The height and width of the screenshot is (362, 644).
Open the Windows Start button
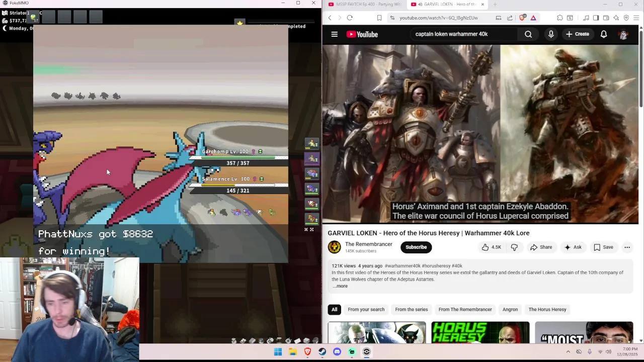[x=278, y=352]
